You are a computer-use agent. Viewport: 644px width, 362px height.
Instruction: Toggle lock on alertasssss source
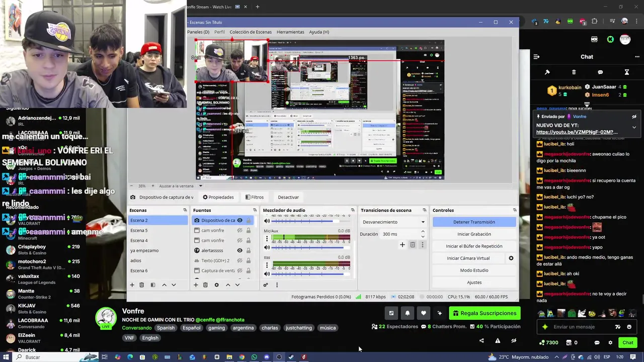(x=249, y=250)
